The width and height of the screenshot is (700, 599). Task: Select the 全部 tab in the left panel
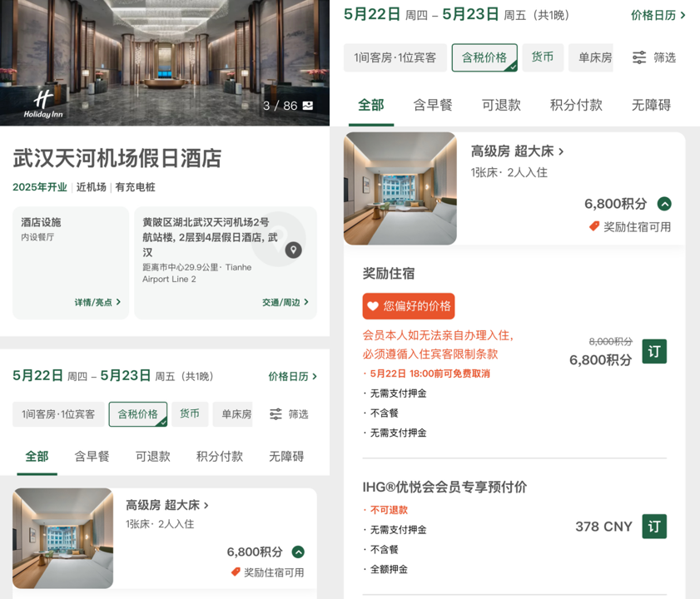(x=37, y=457)
